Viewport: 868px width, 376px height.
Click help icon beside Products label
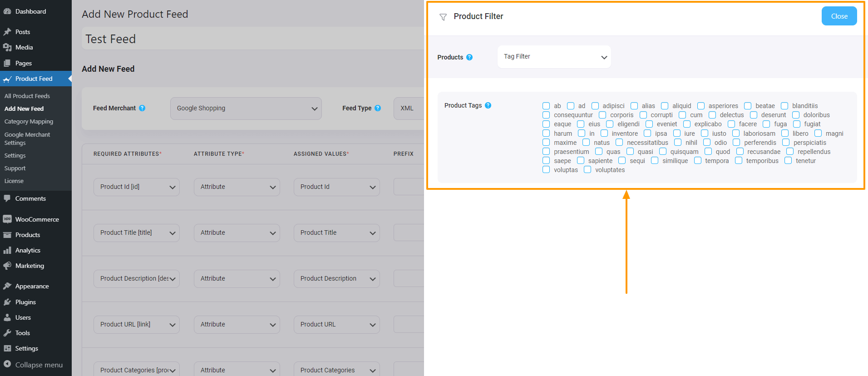point(469,57)
